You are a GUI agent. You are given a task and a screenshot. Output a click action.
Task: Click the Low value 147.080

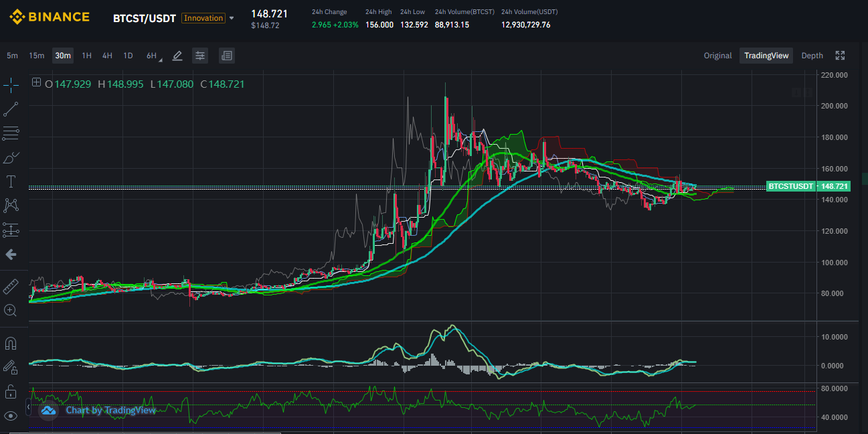tap(175, 84)
